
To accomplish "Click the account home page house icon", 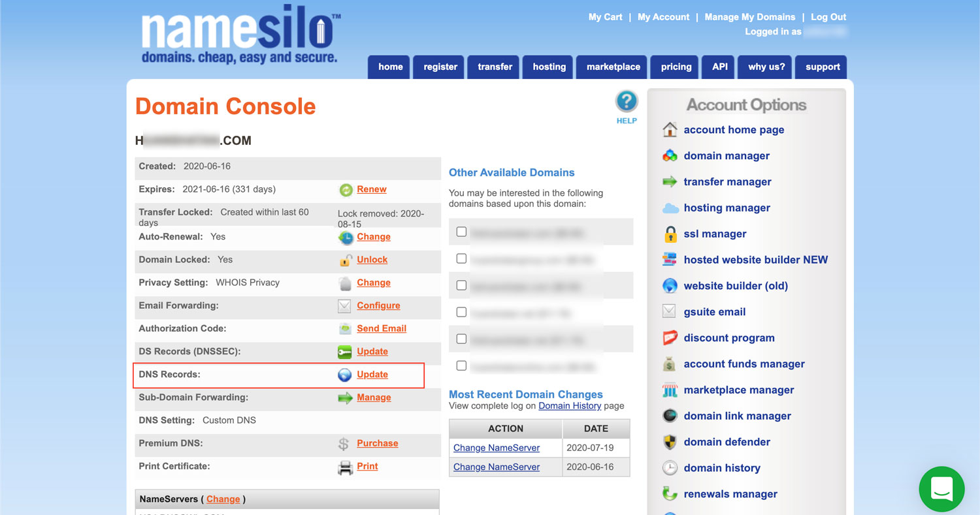I will [670, 129].
